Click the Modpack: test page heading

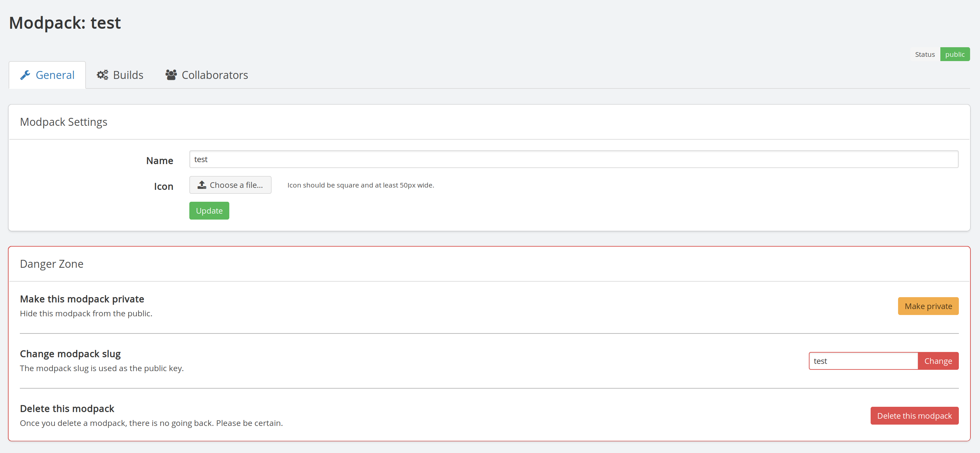click(65, 22)
